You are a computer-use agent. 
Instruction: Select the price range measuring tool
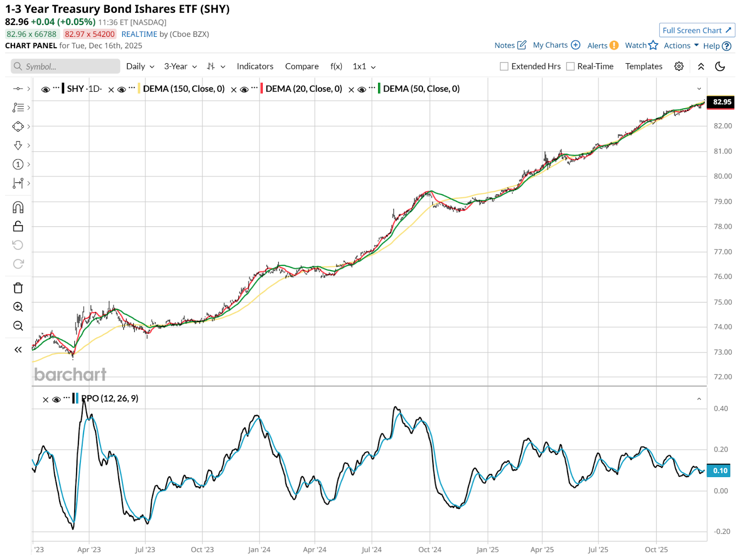18,183
